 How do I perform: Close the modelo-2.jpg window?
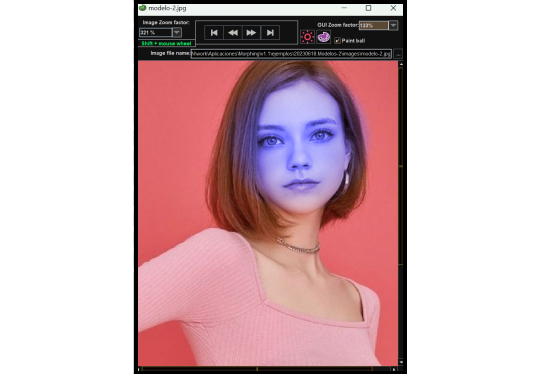point(393,8)
